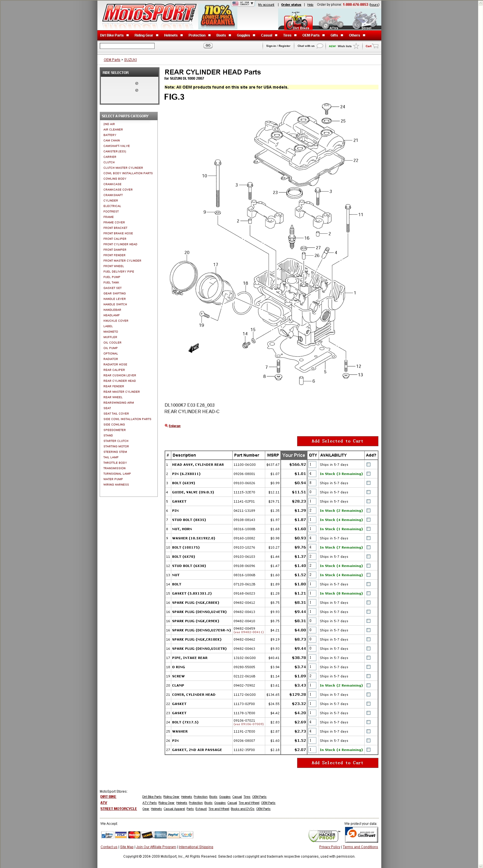Viewport: 483px width, 868px height.
Task: Select CAMSHAFT-VALVE parts category
Action: point(117,146)
